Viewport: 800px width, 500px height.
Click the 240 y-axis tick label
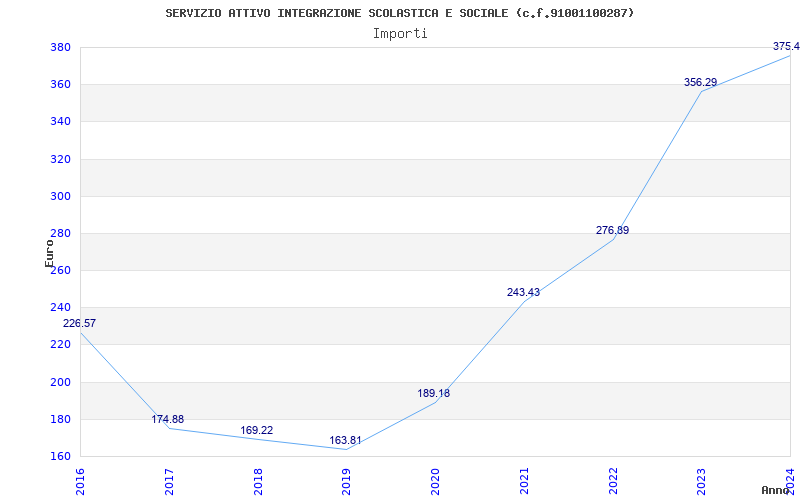point(60,307)
